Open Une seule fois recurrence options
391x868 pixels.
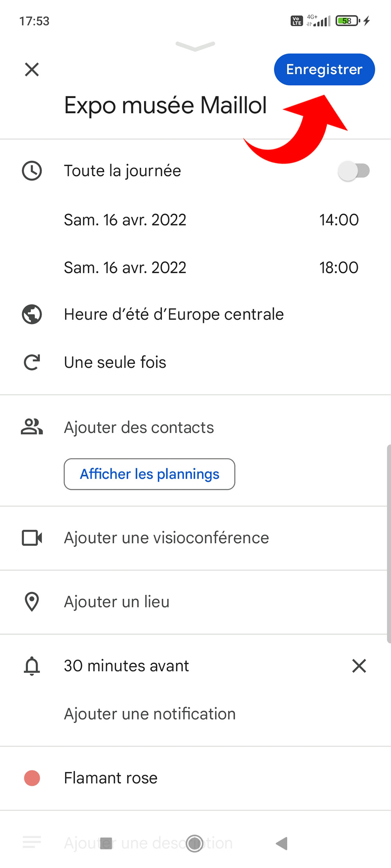(x=115, y=362)
